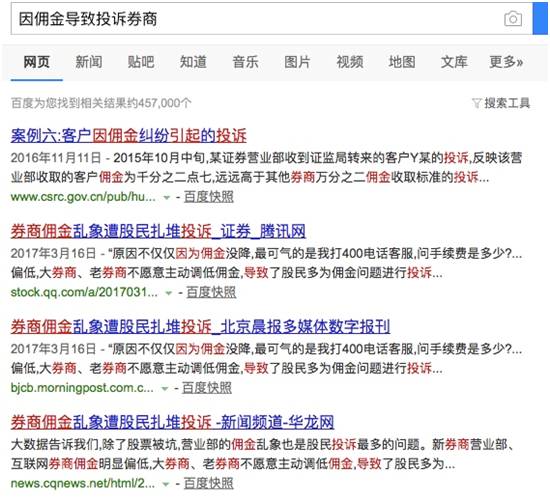The height and width of the screenshot is (502, 550).
Task: Open 百度快照 for the csrc.gov.cn result
Action: click(x=208, y=197)
